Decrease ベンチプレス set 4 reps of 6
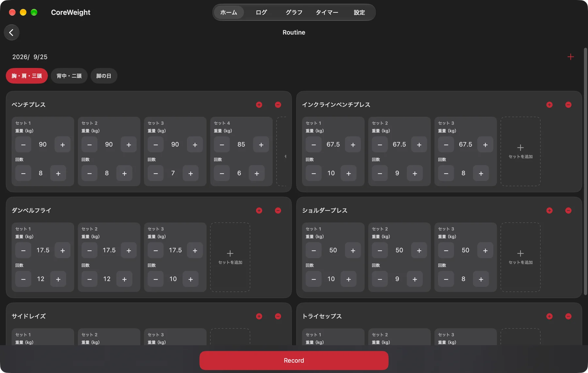 click(222, 173)
